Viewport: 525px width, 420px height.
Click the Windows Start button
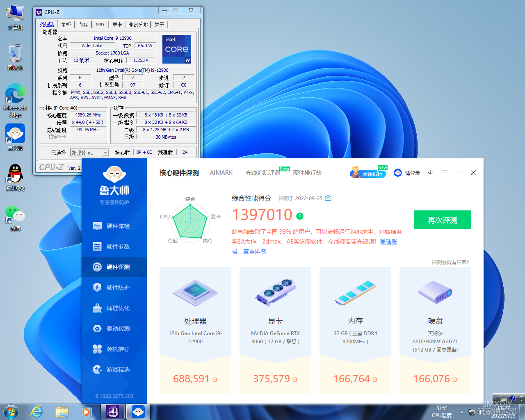(11, 412)
